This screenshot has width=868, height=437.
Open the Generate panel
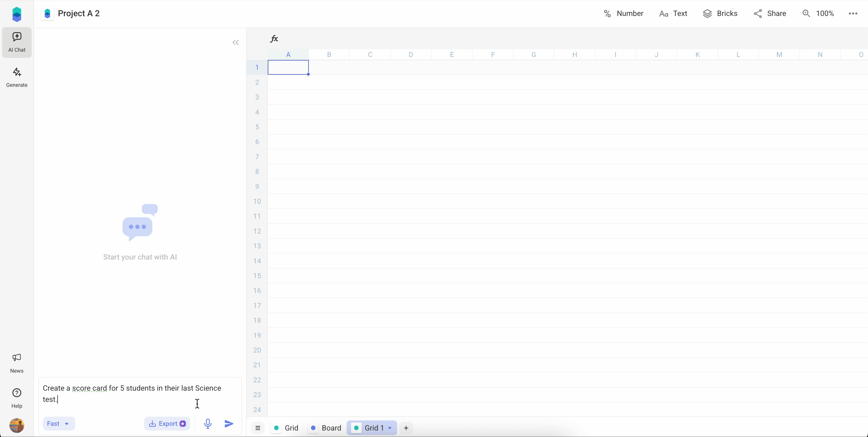(x=17, y=77)
